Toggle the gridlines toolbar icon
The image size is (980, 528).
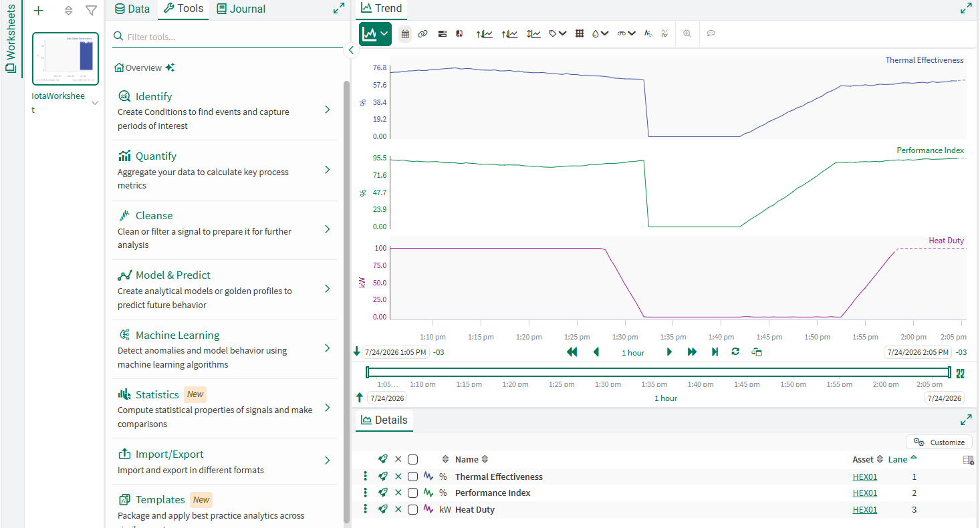click(580, 33)
